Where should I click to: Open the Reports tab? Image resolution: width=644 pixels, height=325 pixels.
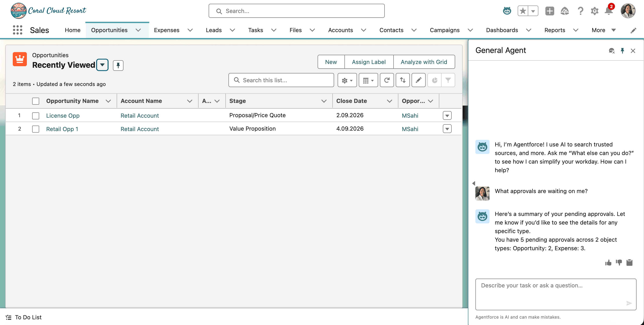tap(554, 30)
